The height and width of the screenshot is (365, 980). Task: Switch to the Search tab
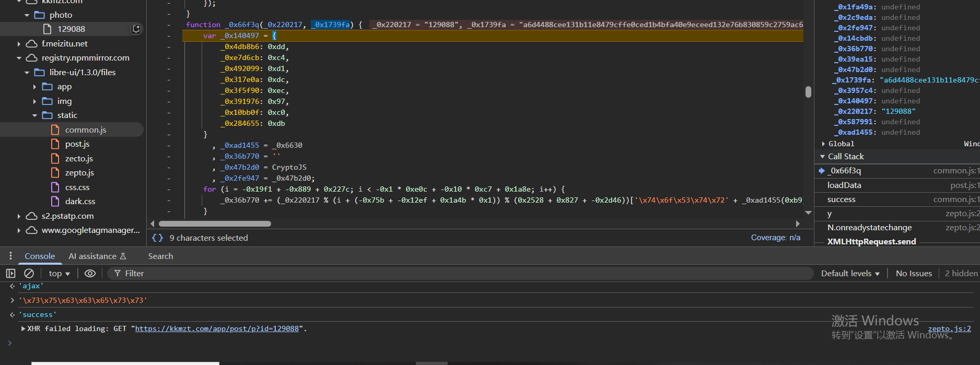(x=160, y=256)
